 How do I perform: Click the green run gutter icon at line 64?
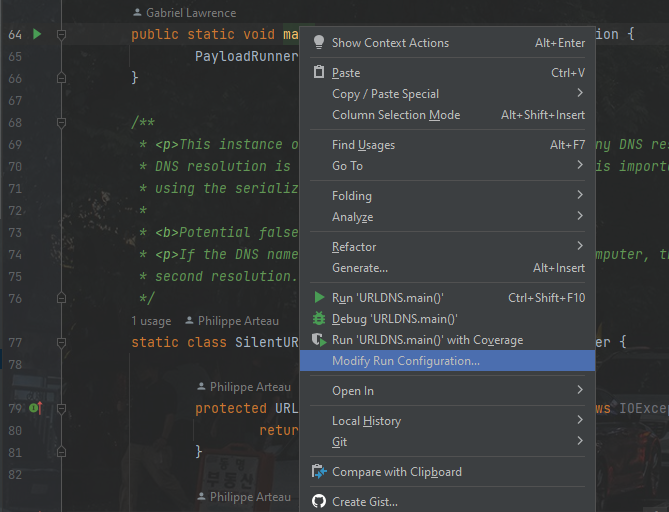[37, 34]
